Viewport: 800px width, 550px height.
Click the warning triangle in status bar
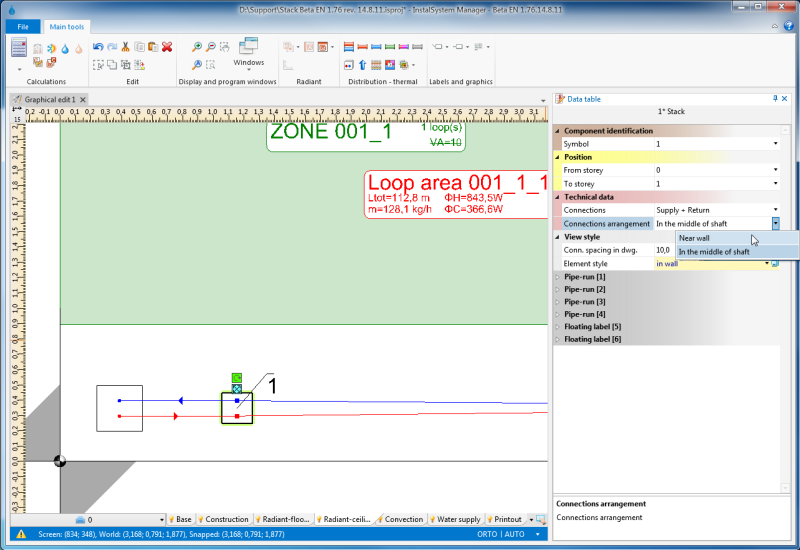coord(21,534)
